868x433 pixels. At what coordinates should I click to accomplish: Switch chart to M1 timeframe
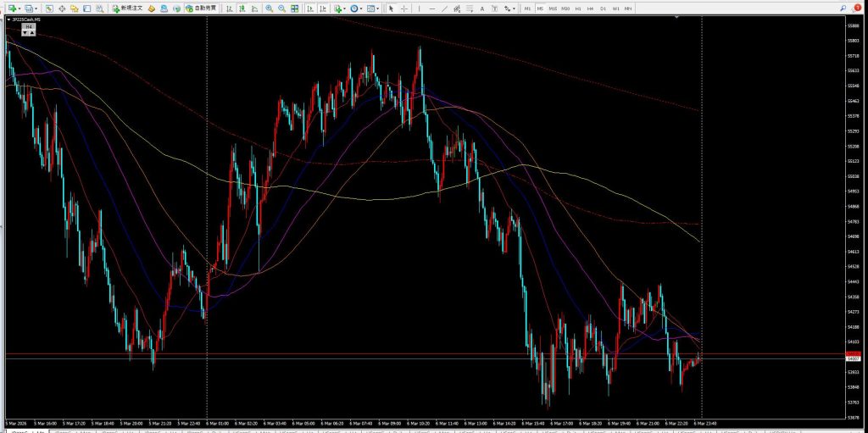(x=527, y=8)
